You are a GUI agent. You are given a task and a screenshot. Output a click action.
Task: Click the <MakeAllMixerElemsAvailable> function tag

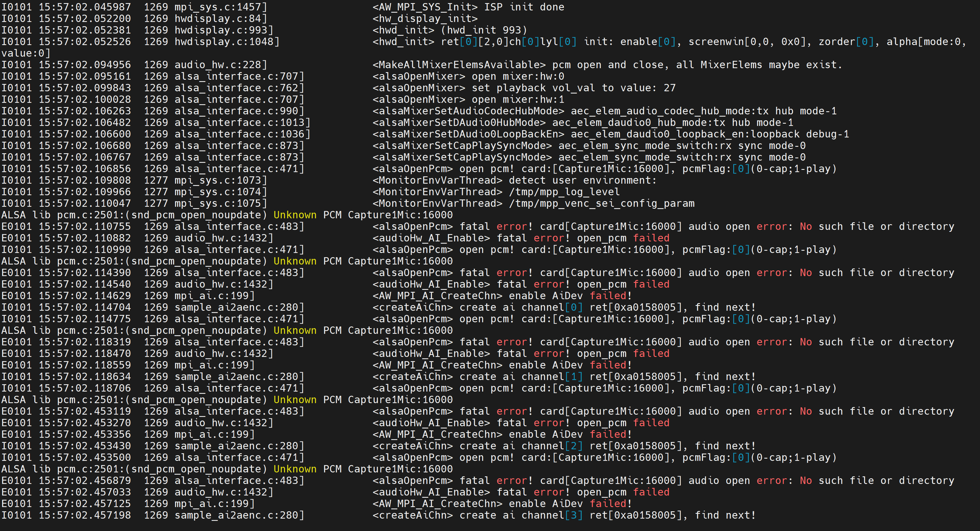pos(459,65)
